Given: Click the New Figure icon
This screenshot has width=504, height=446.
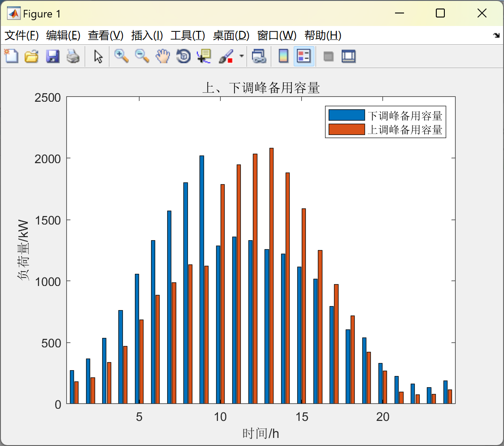Looking at the screenshot, I should click(x=11, y=56).
